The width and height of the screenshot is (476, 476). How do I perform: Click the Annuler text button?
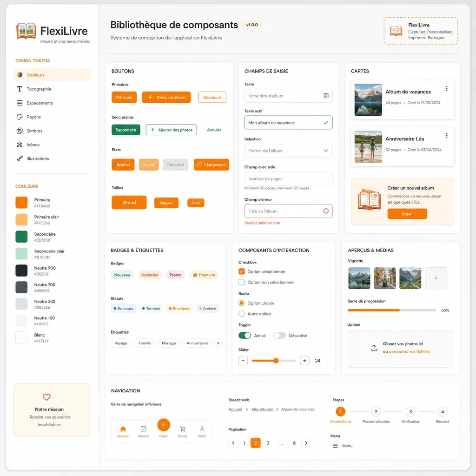(x=214, y=130)
